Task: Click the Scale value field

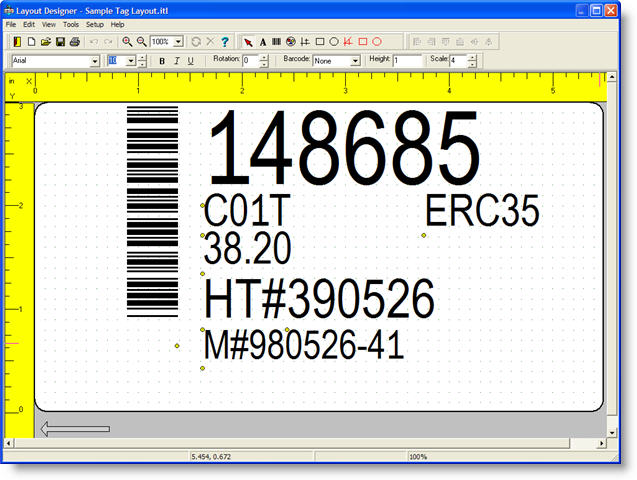Action: (459, 61)
